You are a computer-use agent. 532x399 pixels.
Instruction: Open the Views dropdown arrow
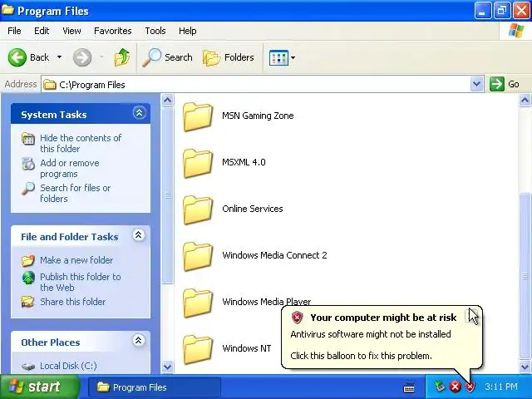pyautogui.click(x=293, y=57)
